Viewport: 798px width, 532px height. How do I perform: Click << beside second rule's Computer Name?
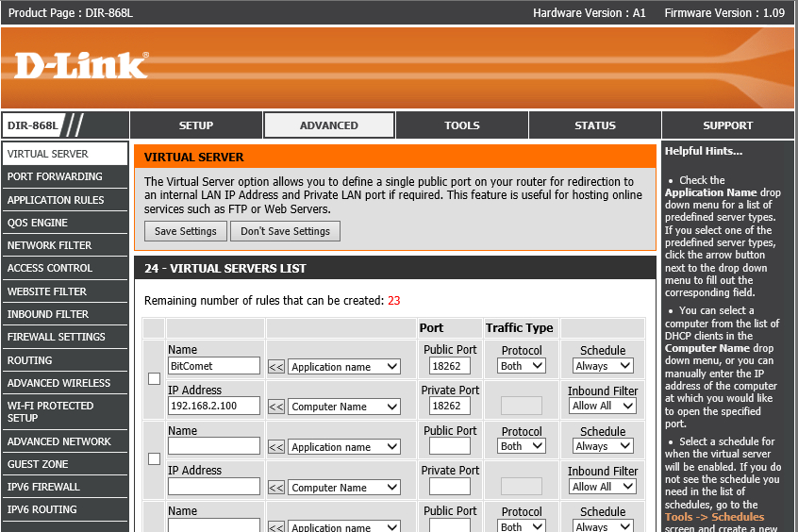point(275,488)
